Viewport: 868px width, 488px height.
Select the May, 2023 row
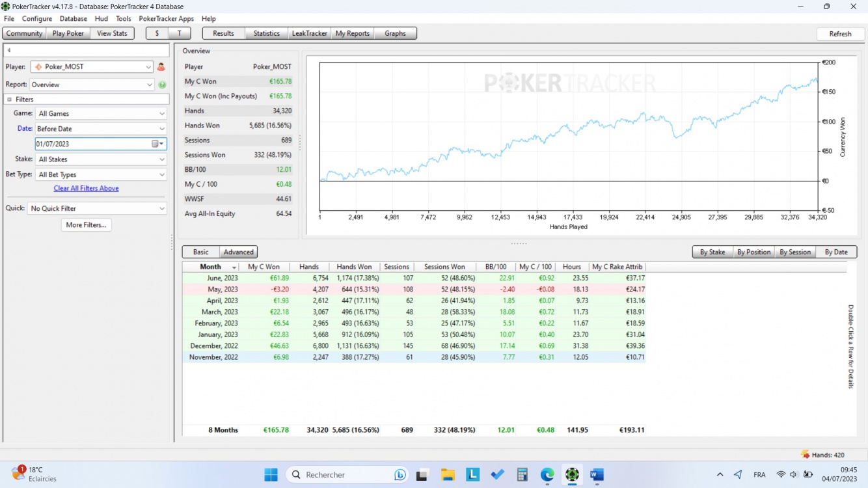tap(414, 289)
